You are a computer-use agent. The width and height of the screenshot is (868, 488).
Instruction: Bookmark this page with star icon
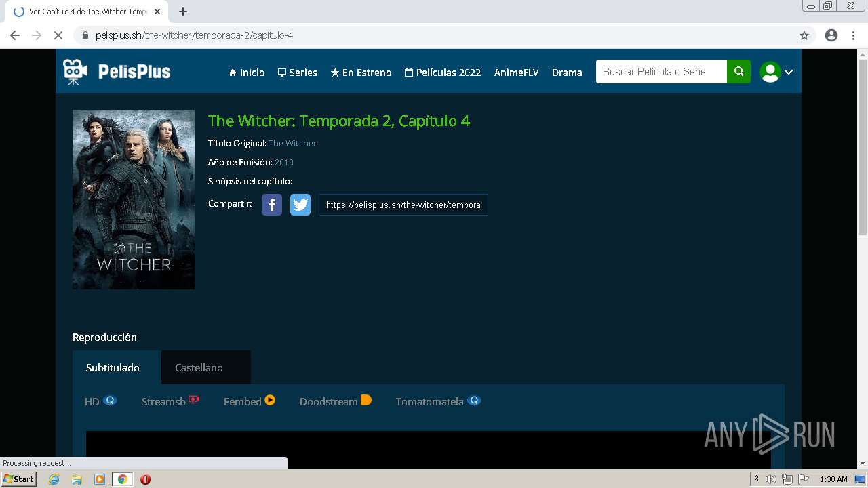pyautogui.click(x=804, y=35)
